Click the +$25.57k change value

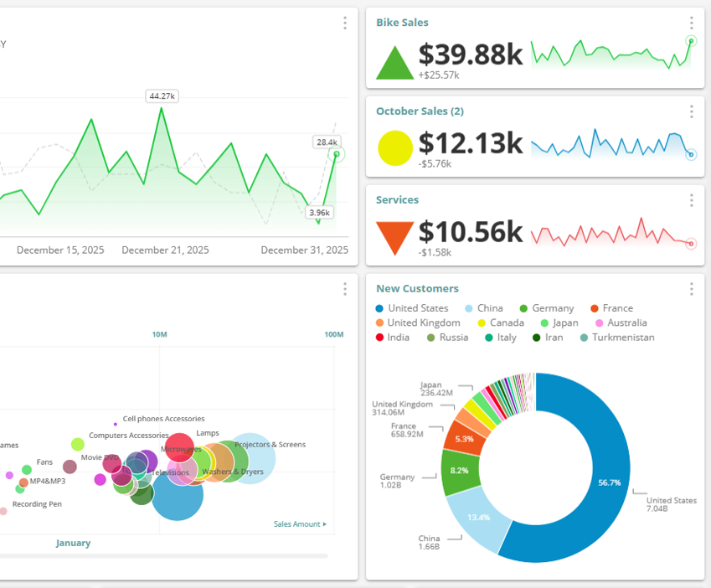point(439,75)
